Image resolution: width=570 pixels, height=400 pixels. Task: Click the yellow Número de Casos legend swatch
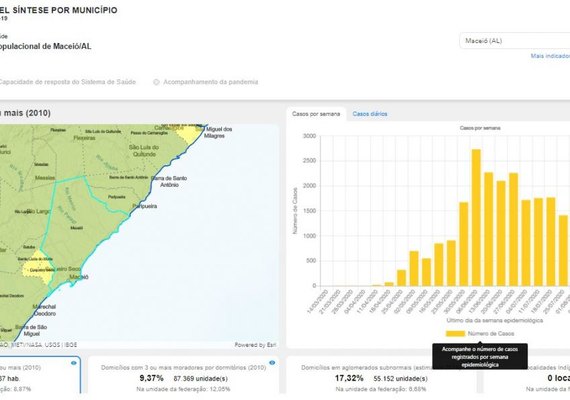click(455, 334)
